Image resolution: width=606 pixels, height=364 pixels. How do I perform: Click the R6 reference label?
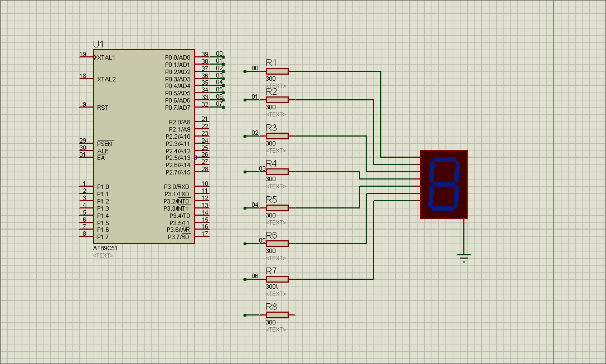click(x=272, y=235)
